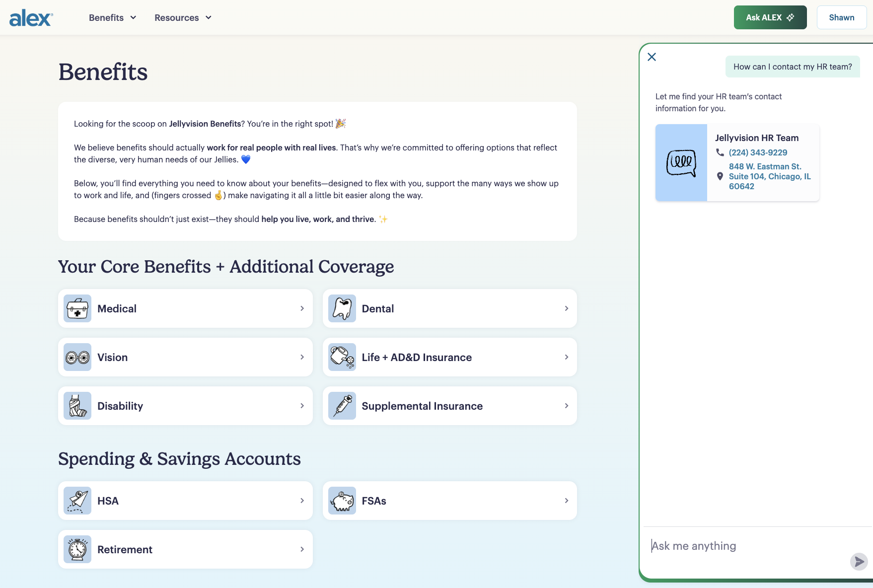Click the Medical first-aid kit icon

[x=77, y=308]
